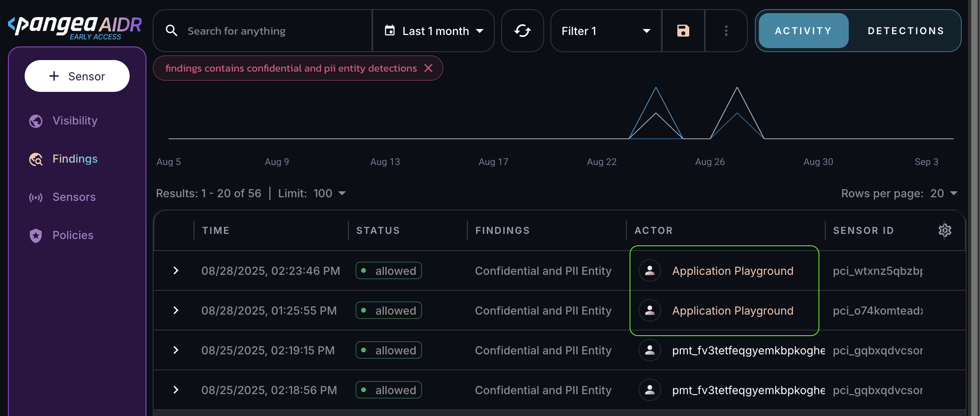Switch to the Activity tab

(803, 31)
